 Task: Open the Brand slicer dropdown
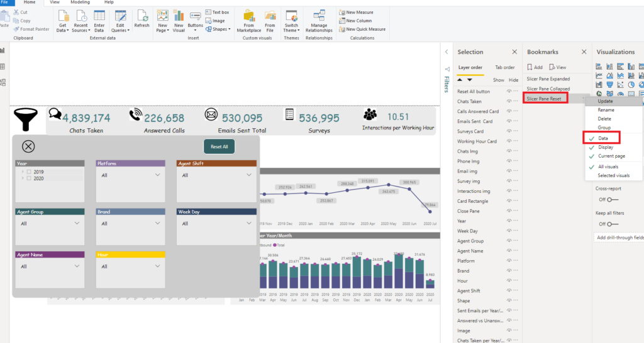157,224
